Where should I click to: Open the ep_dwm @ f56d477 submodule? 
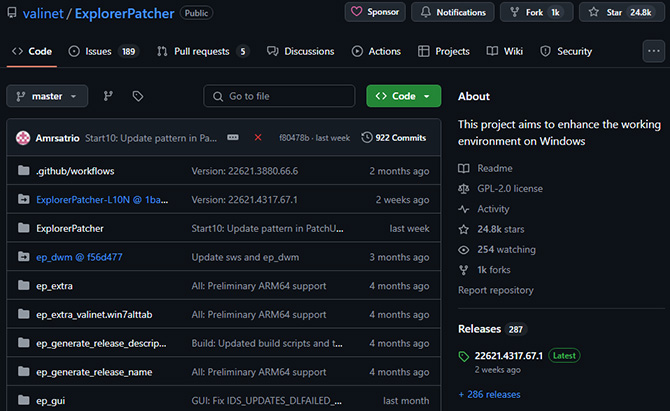(x=79, y=257)
